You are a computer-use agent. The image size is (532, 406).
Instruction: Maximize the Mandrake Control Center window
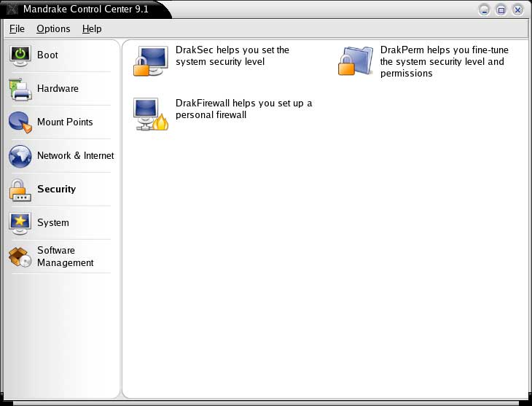click(x=501, y=9)
